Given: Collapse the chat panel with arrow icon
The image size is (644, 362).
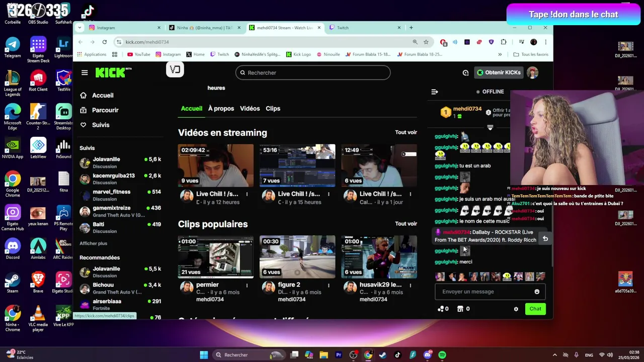Looking at the screenshot, I should coord(435,92).
